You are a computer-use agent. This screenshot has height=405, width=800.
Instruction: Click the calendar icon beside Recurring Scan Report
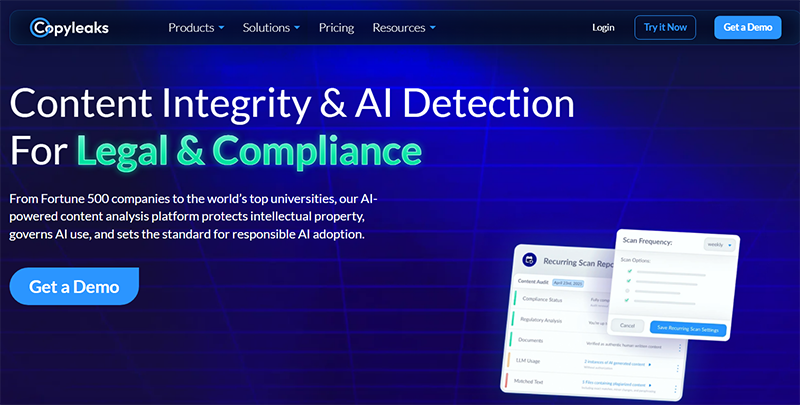(529, 260)
